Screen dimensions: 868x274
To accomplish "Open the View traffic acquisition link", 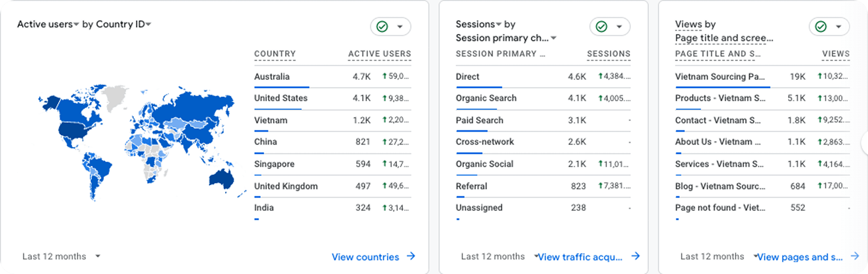I will (580, 257).
